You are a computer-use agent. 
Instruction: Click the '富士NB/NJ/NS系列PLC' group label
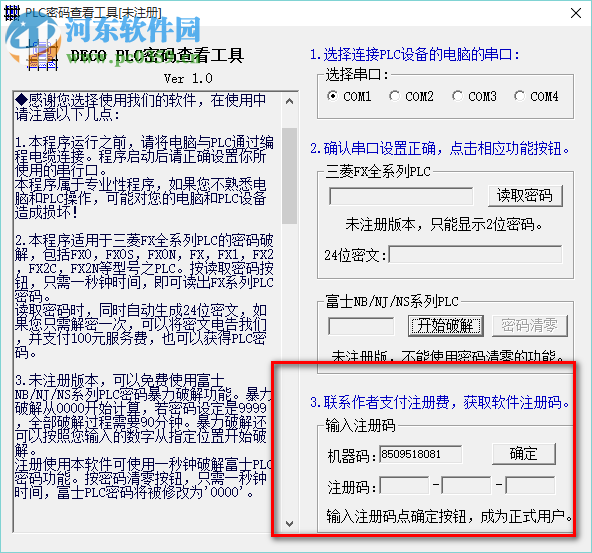point(392,302)
